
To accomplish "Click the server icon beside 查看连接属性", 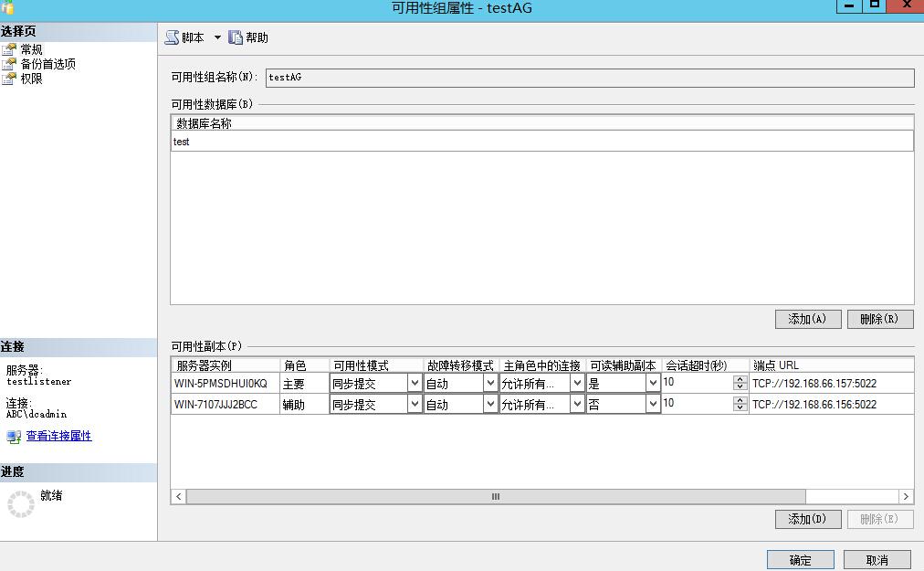I will click(13, 437).
